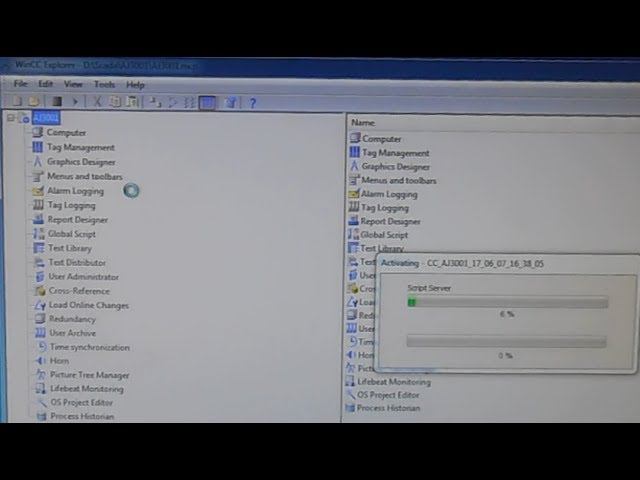
Task: Open Process Historian in the Name list
Action: (388, 408)
